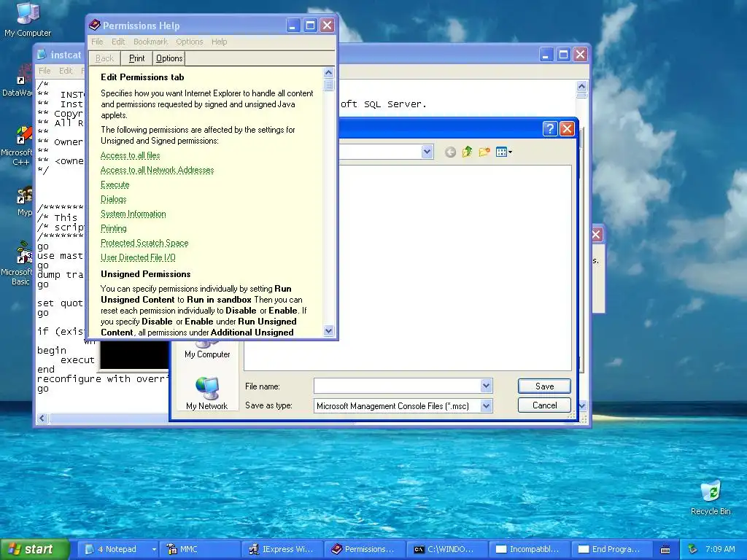Click scroll down arrow in Permissions Help
The image size is (747, 560).
[328, 330]
